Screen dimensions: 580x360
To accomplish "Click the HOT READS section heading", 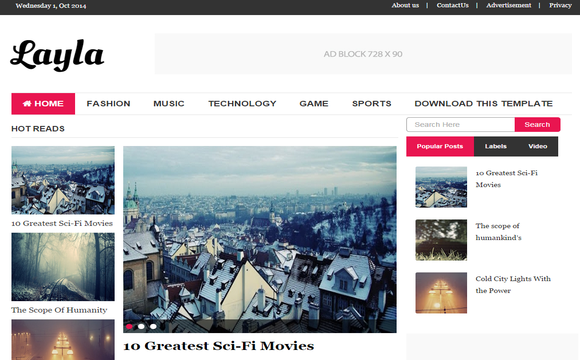I will 38,129.
